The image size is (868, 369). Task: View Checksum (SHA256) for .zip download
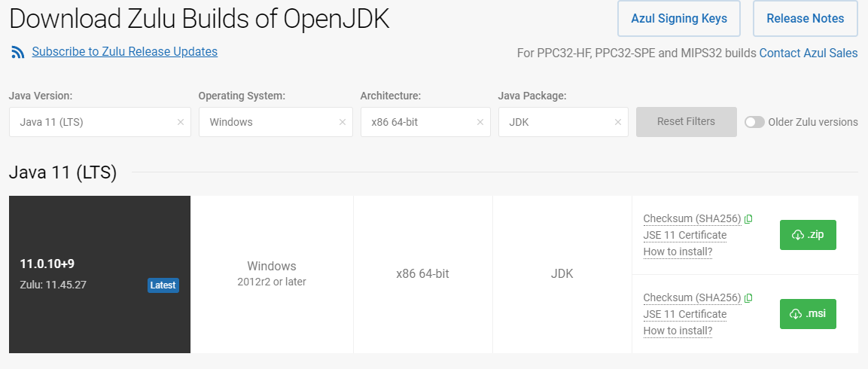(x=692, y=219)
